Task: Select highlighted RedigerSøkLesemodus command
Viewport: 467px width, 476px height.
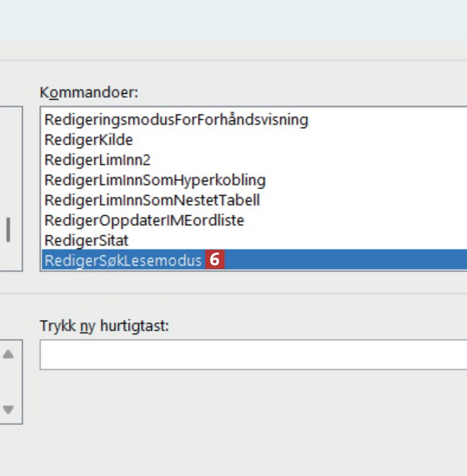Action: [x=254, y=260]
